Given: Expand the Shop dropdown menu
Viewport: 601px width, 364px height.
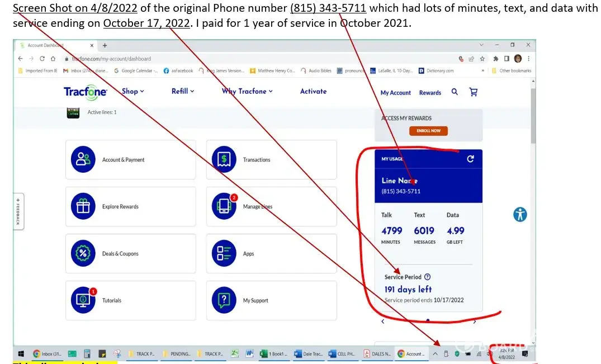Looking at the screenshot, I should pos(132,91).
